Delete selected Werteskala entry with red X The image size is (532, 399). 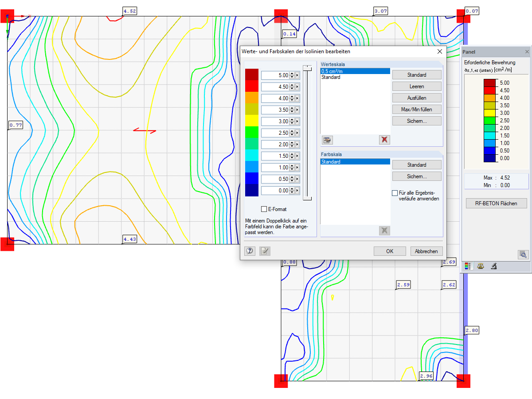pos(385,140)
